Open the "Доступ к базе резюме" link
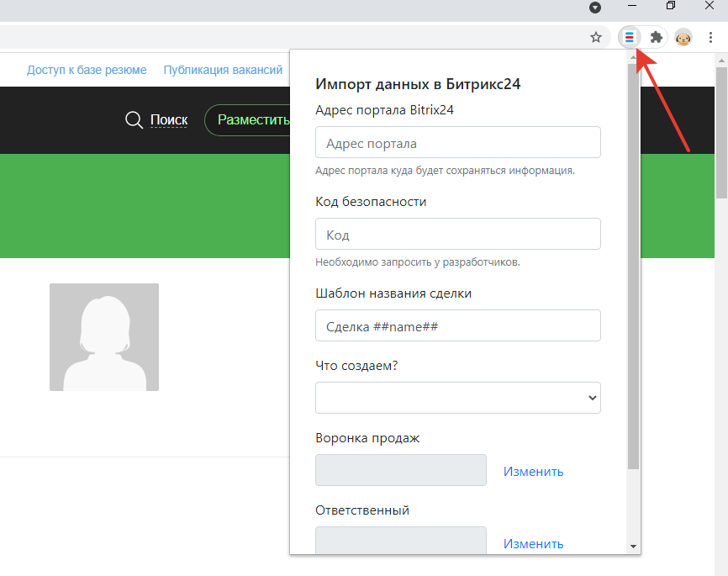 pos(87,70)
